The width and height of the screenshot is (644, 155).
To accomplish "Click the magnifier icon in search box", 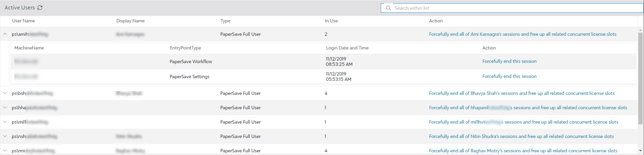I will point(388,8).
